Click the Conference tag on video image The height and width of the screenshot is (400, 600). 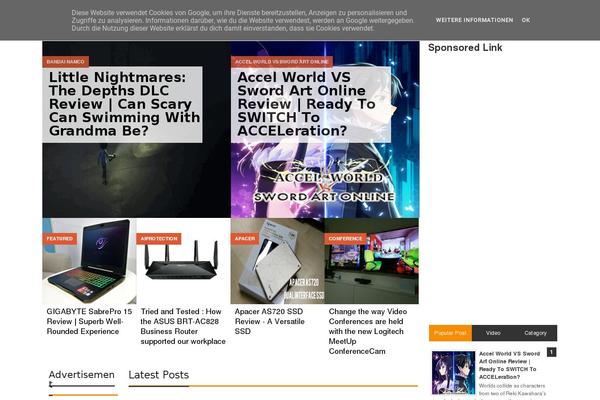[x=345, y=238]
